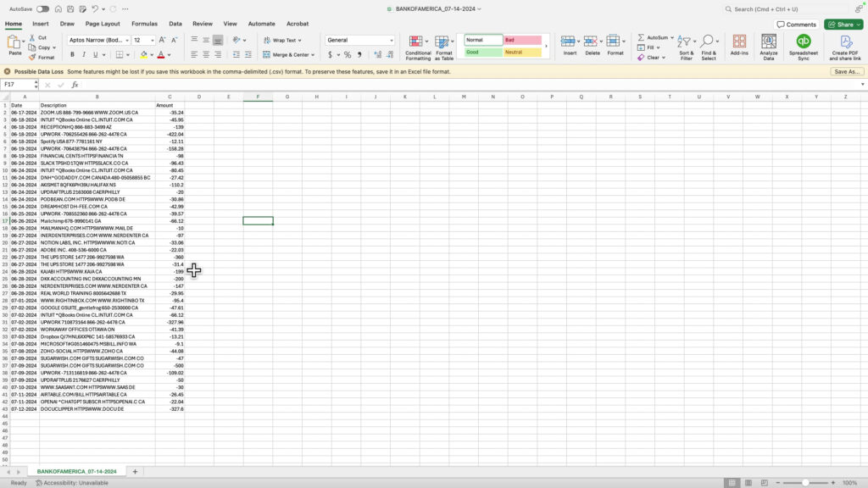Open the Automate tab
Image resolution: width=868 pixels, height=488 pixels.
261,23
